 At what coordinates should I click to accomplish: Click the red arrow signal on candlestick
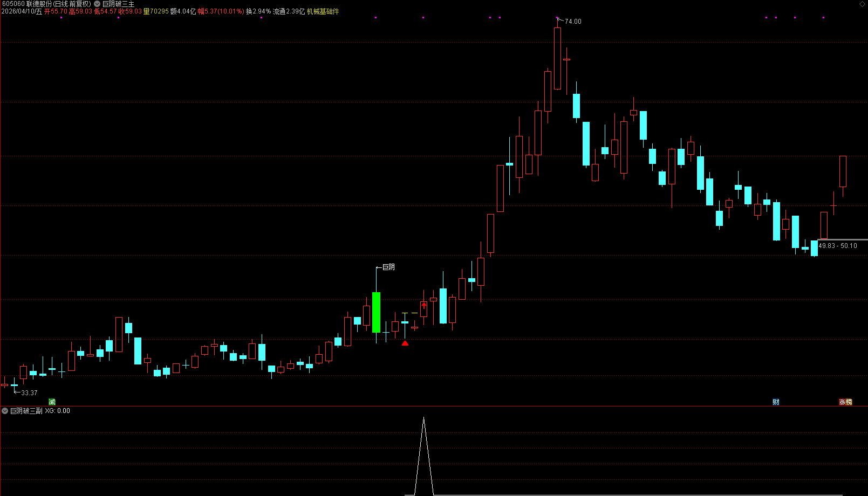[x=424, y=306]
